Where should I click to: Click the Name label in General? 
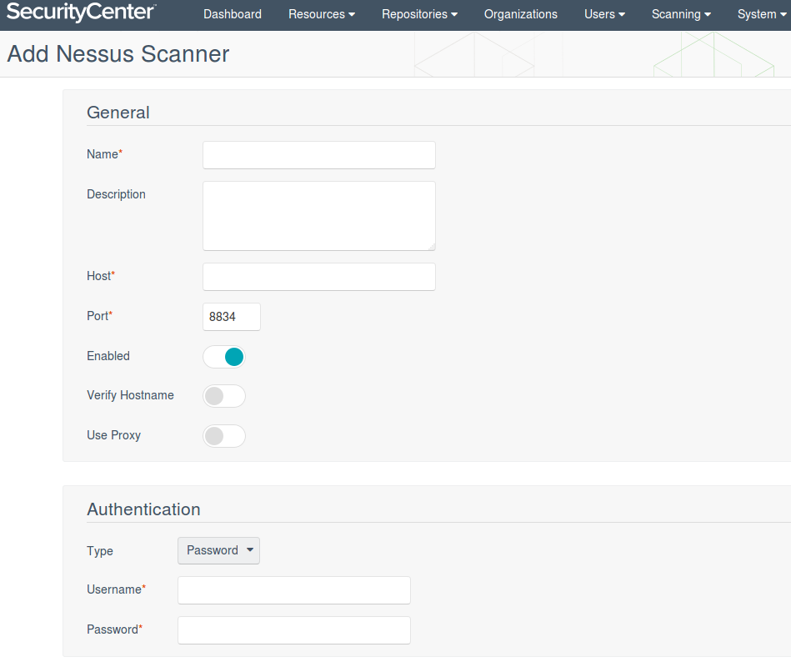tap(104, 154)
